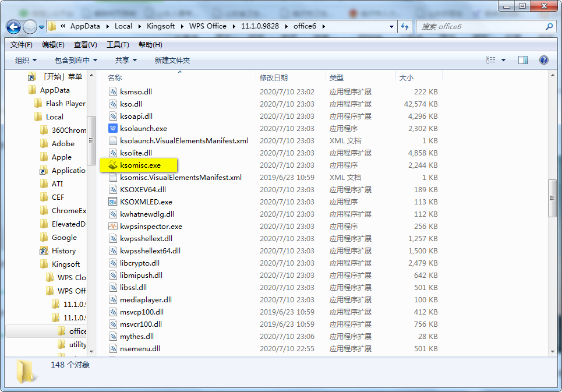The width and height of the screenshot is (562, 392).
Task: Select the file kwpsshellext64.dll
Action: click(150, 250)
